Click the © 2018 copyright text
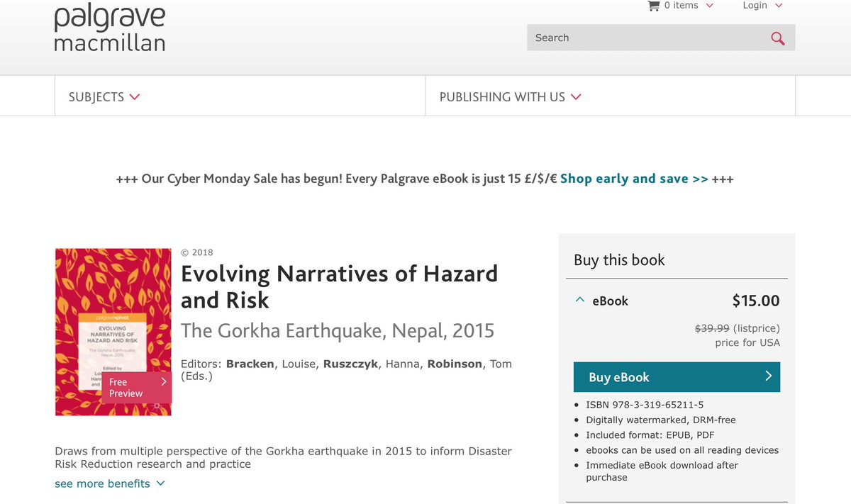 197,252
